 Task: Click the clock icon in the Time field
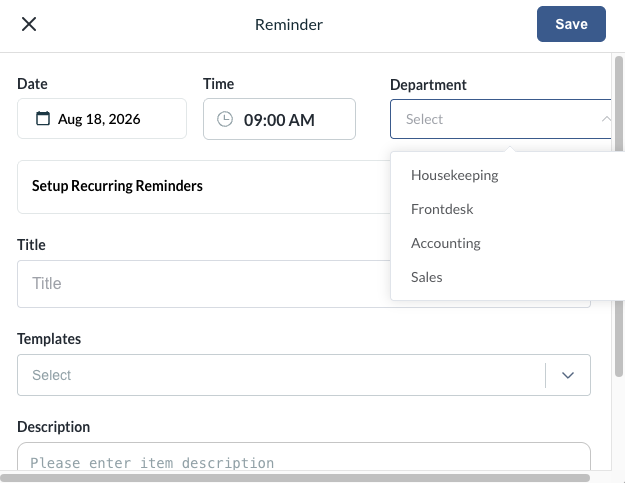click(225, 119)
